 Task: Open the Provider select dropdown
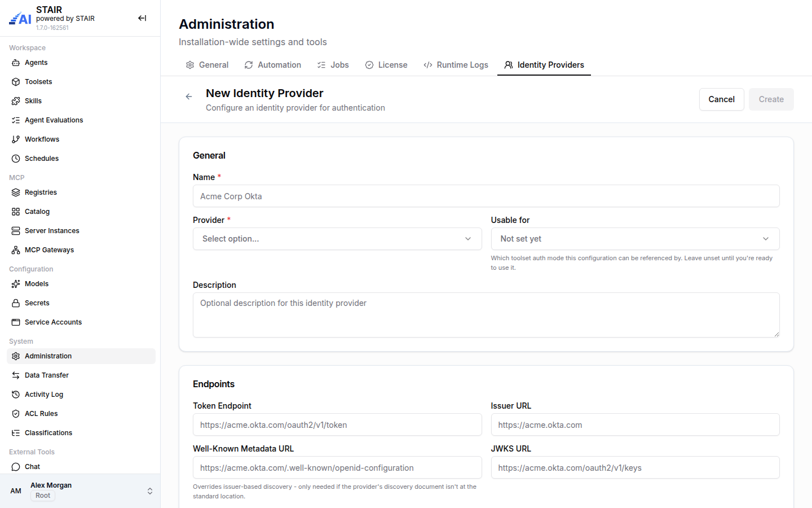pyautogui.click(x=337, y=239)
